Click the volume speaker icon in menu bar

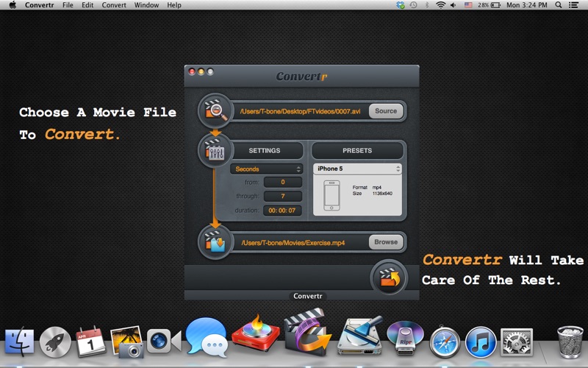[x=453, y=5]
